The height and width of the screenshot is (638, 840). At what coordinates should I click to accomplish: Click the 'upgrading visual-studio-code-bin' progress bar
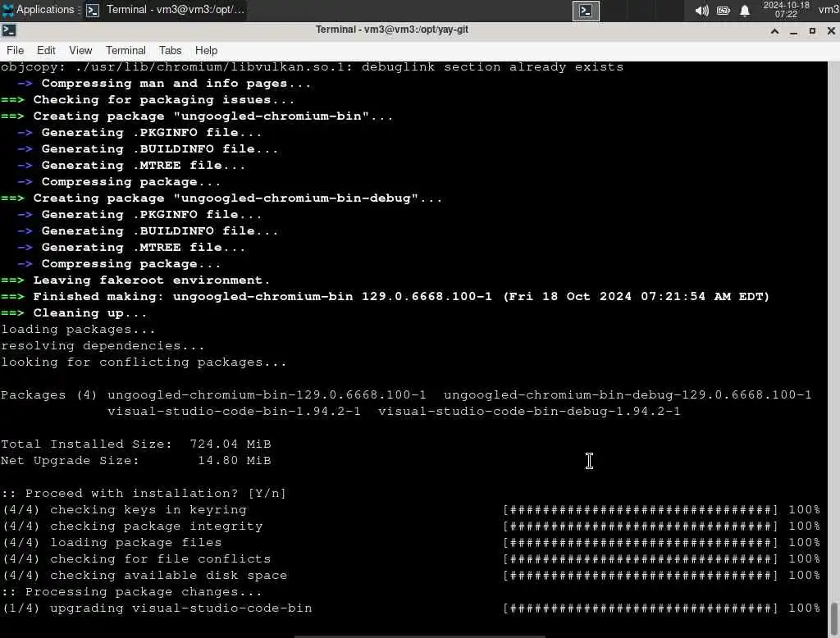point(640,608)
